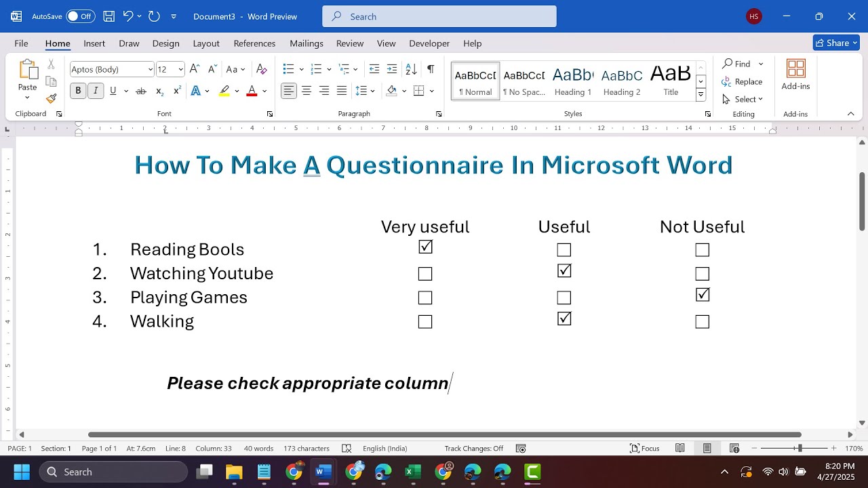Viewport: 868px width, 488px height.
Task: Open the font size dropdown
Action: pyautogui.click(x=180, y=69)
